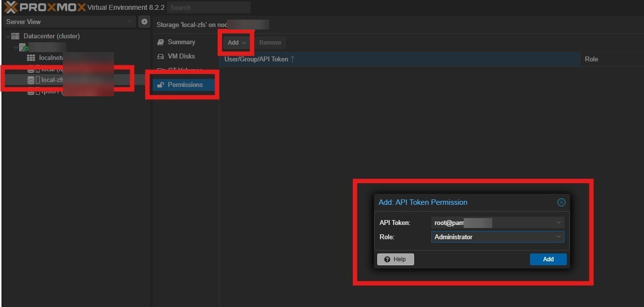The height and width of the screenshot is (307, 644).
Task: Sort by User/Group/API Token column
Action: 399,59
